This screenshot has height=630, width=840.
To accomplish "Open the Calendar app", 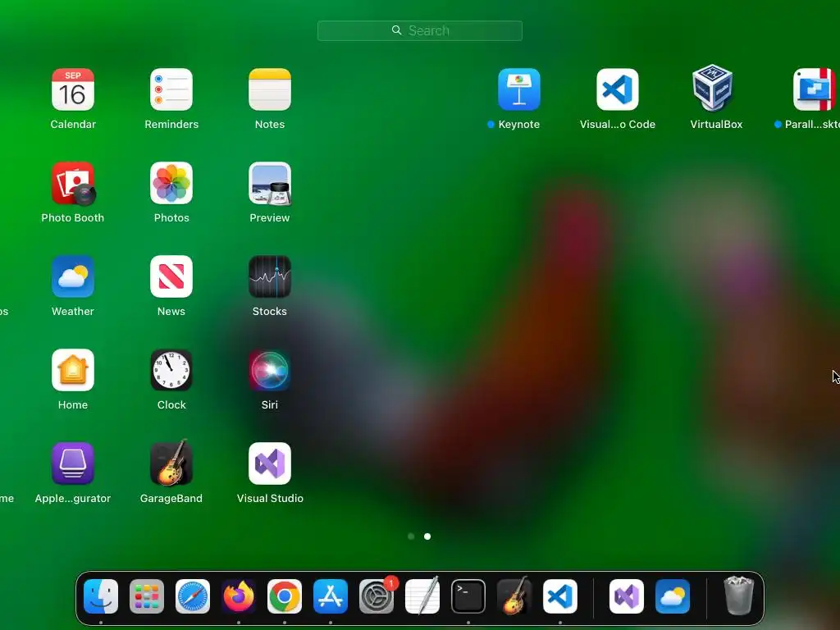I will coord(73,89).
